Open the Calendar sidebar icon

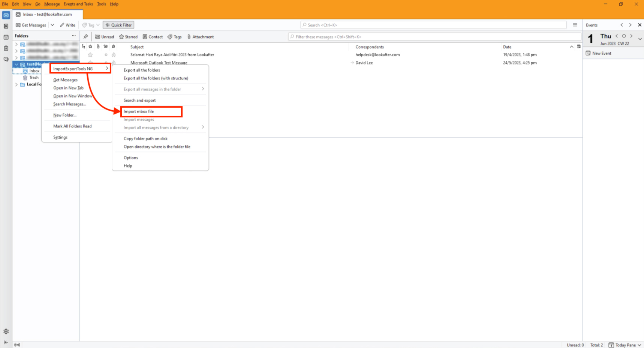click(x=6, y=37)
